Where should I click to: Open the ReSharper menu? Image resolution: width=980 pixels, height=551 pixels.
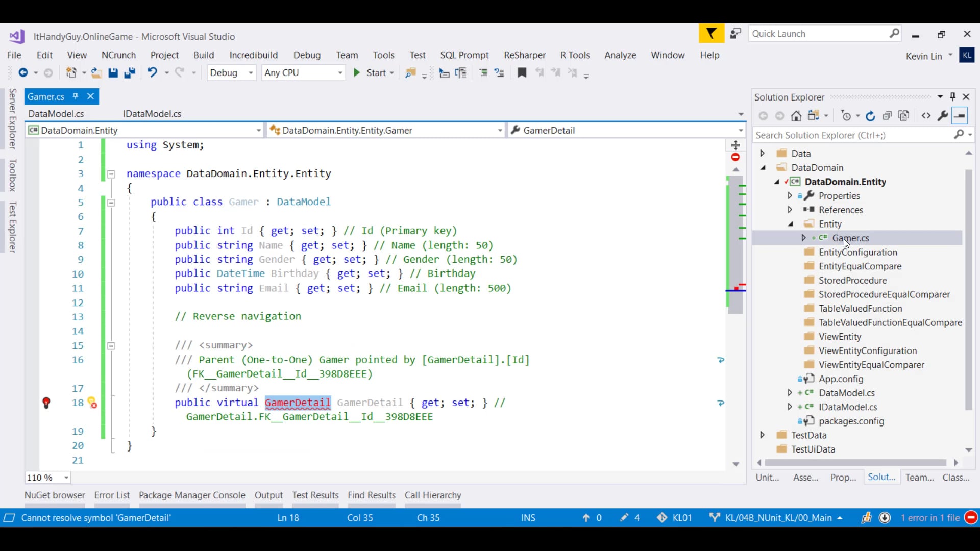point(524,55)
